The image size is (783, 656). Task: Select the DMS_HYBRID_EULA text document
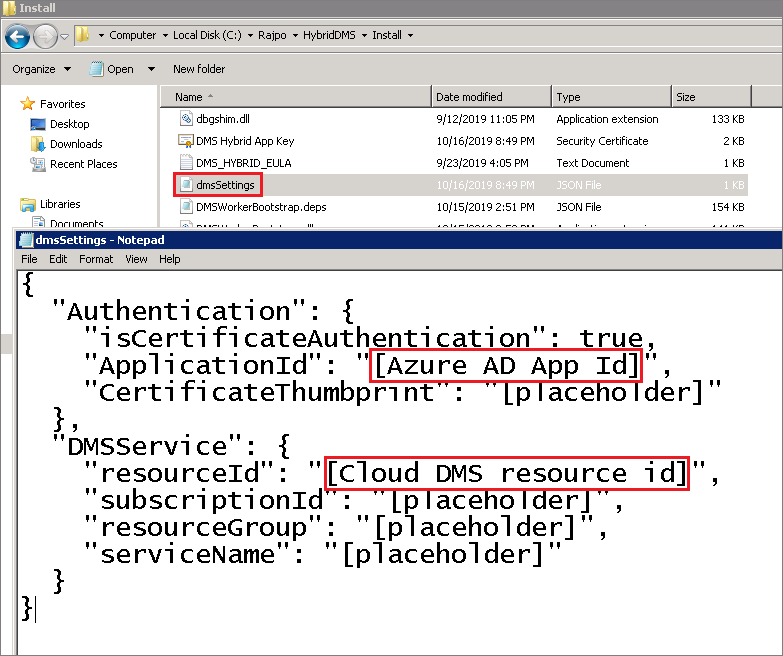244,163
